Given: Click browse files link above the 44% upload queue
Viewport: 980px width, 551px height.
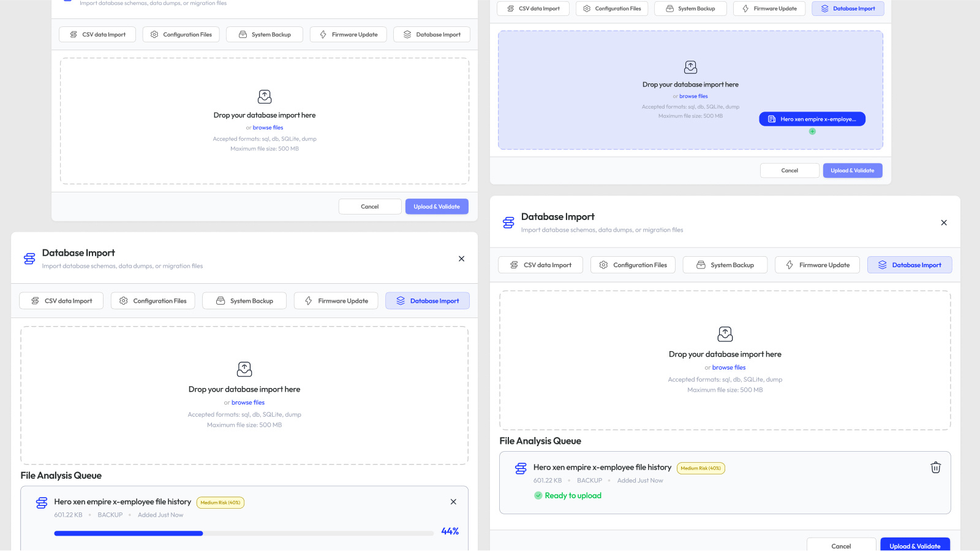Looking at the screenshot, I should (x=248, y=403).
